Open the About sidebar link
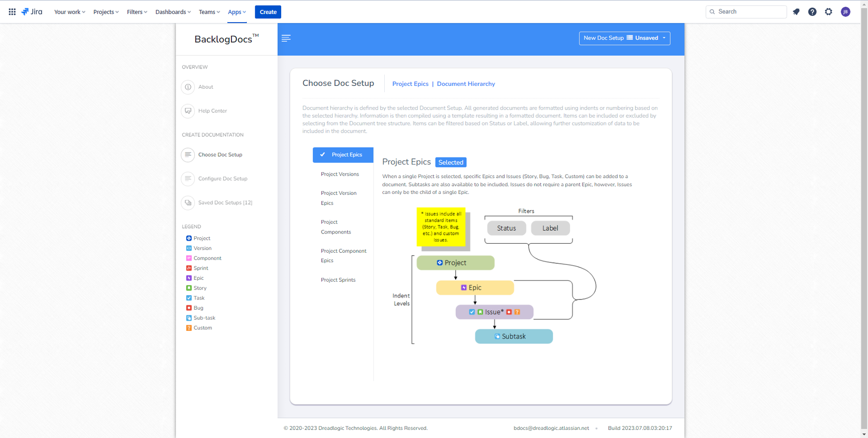 tap(205, 87)
